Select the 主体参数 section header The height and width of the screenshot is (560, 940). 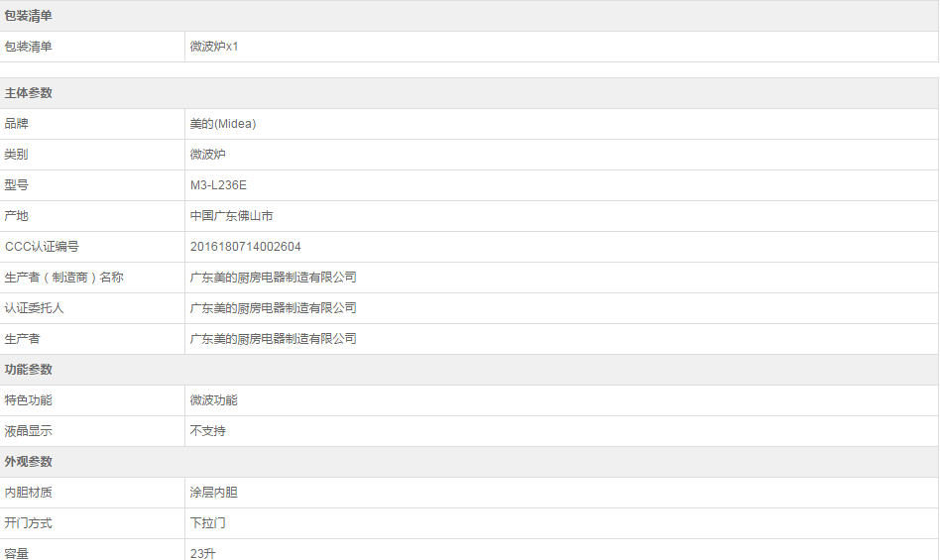(469, 93)
